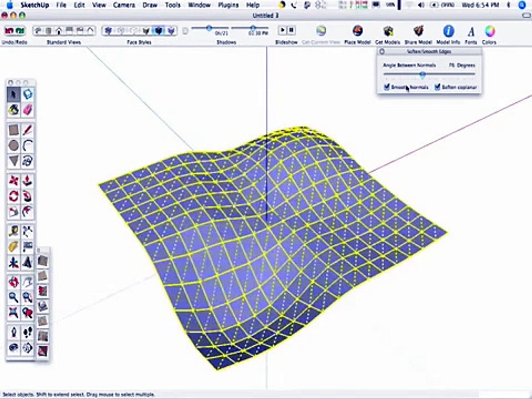Image resolution: width=532 pixels, height=399 pixels.
Task: Pick the Paint Bucket tool
Action: pos(14,110)
